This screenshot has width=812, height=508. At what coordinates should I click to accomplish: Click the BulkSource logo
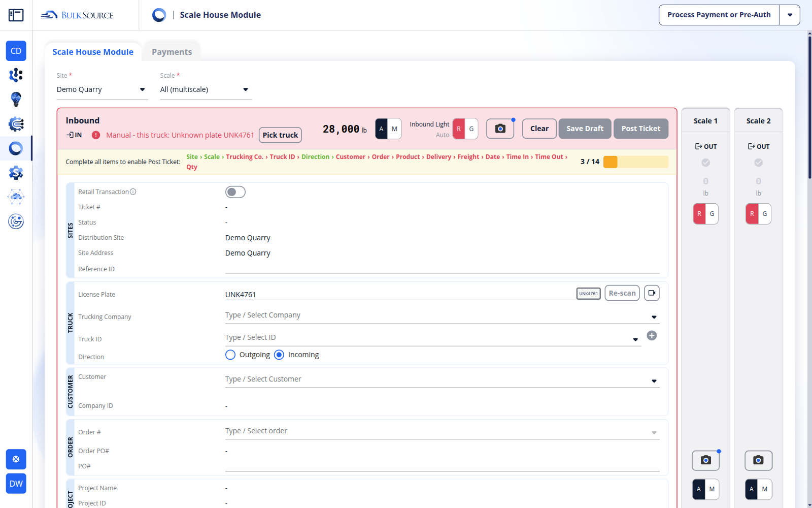click(77, 15)
